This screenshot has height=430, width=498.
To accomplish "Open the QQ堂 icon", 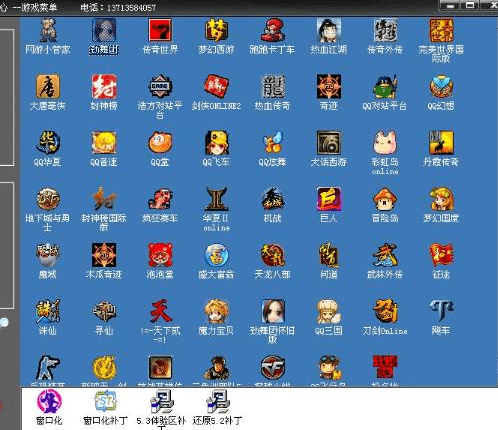I will tap(160, 143).
